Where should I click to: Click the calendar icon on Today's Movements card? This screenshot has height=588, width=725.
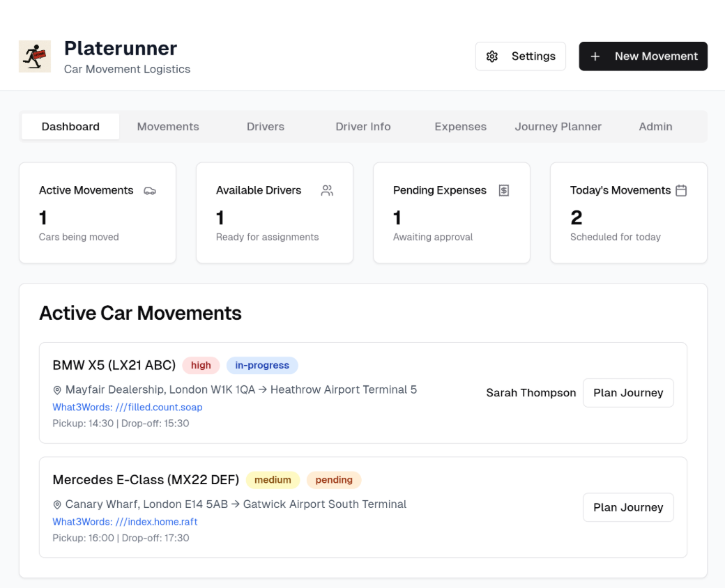coord(681,191)
